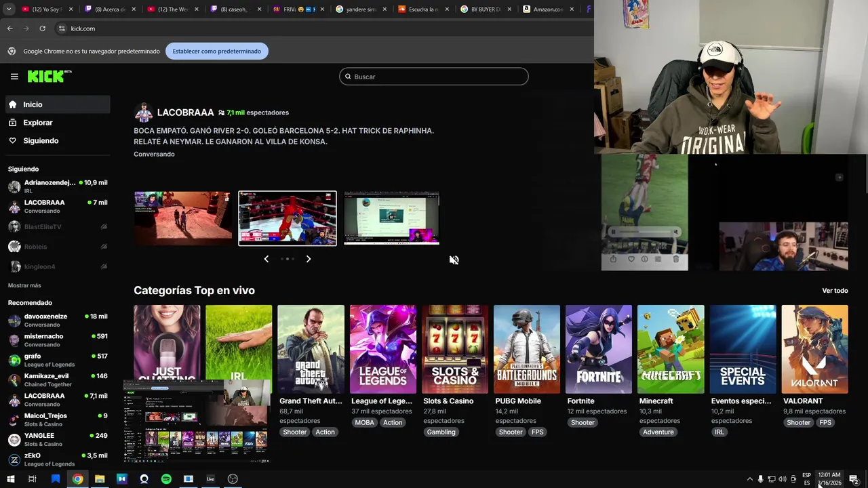Click the green KICK logo
The width and height of the screenshot is (868, 488).
(x=49, y=77)
